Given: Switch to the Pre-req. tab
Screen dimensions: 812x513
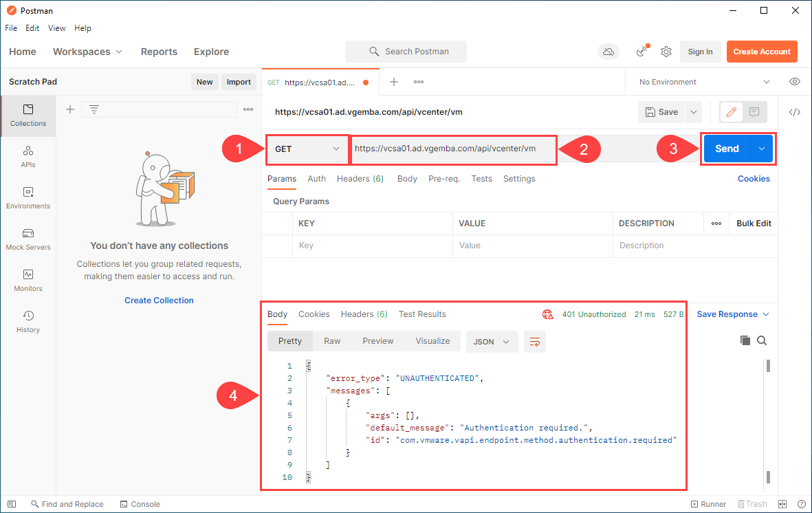Looking at the screenshot, I should pyautogui.click(x=443, y=179).
